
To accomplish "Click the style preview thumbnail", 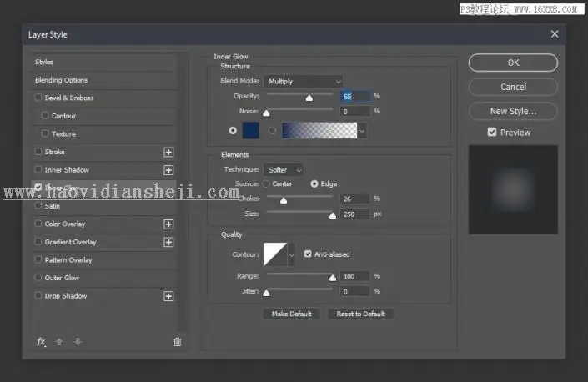I will coord(513,189).
